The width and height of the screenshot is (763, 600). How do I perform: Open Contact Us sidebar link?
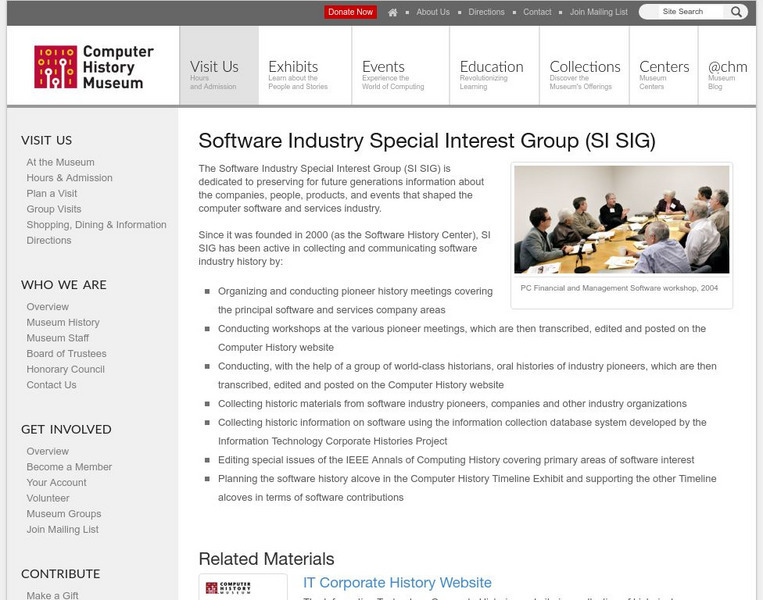click(x=51, y=385)
